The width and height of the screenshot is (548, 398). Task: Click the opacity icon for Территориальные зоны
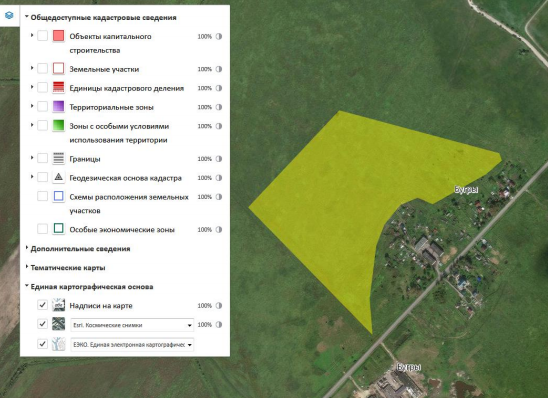pyautogui.click(x=219, y=107)
